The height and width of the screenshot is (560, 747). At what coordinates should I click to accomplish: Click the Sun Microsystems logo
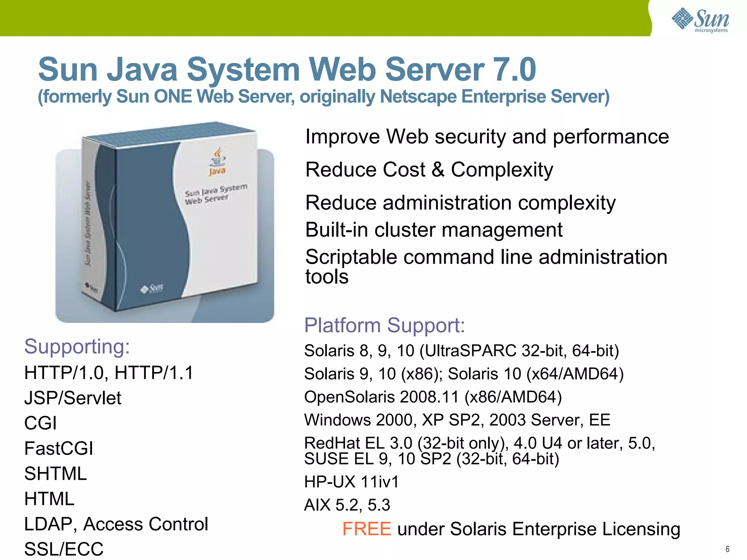(x=700, y=20)
